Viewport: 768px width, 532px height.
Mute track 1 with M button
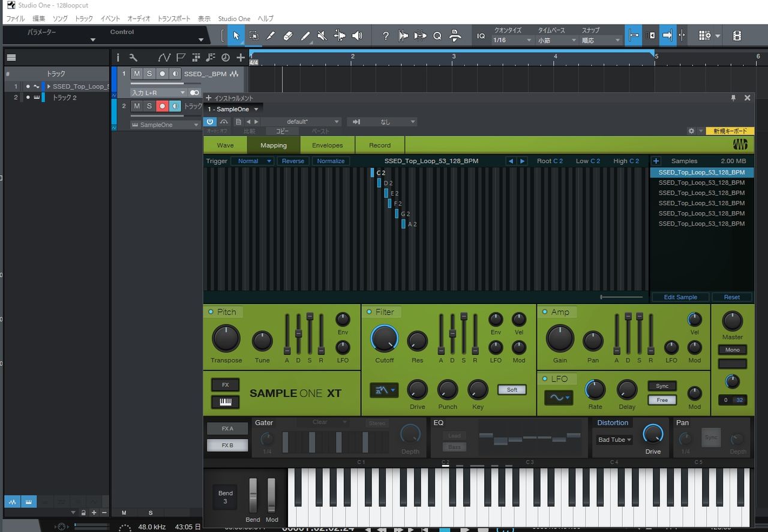tap(137, 74)
